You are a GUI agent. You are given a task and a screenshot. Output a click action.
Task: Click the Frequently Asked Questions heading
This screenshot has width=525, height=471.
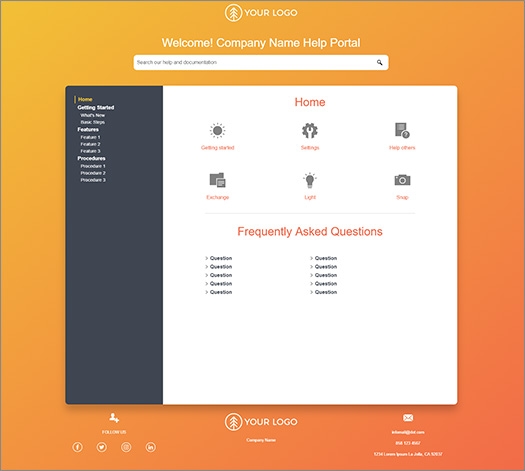310,232
